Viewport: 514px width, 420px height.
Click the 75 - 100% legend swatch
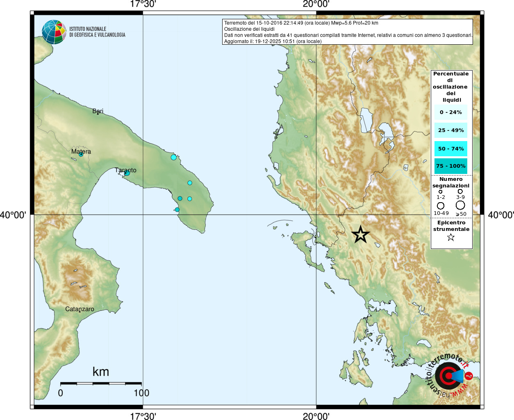[450, 166]
